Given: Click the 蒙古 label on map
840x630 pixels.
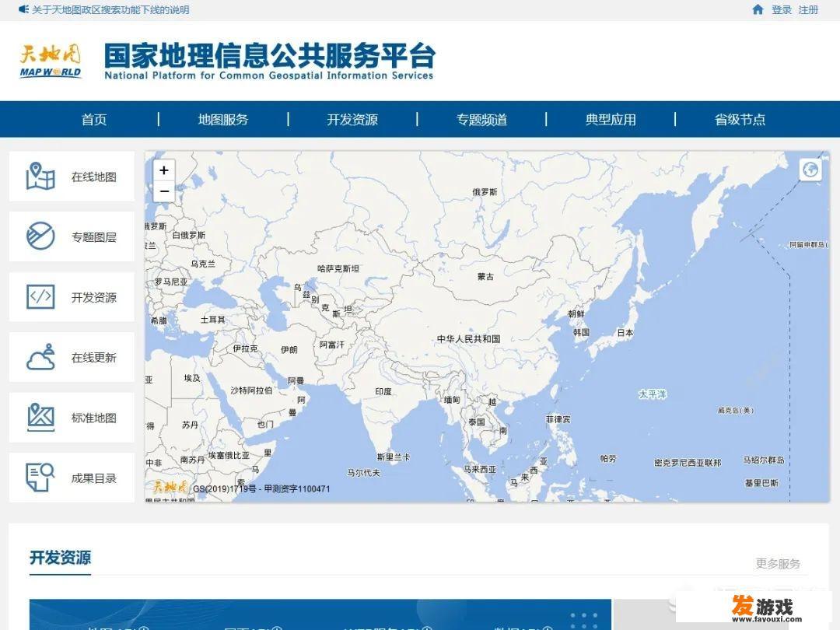Looking at the screenshot, I should pyautogui.click(x=486, y=276).
